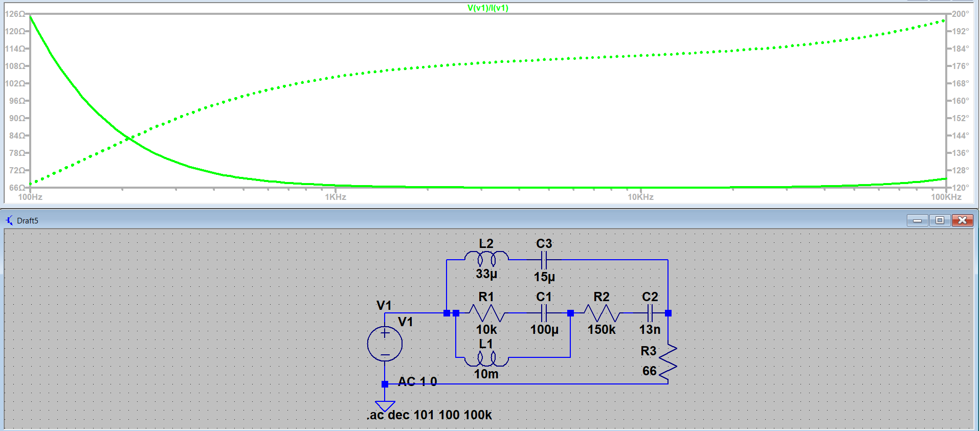Click the L1 component label
The width and height of the screenshot is (980, 431).
coord(486,344)
